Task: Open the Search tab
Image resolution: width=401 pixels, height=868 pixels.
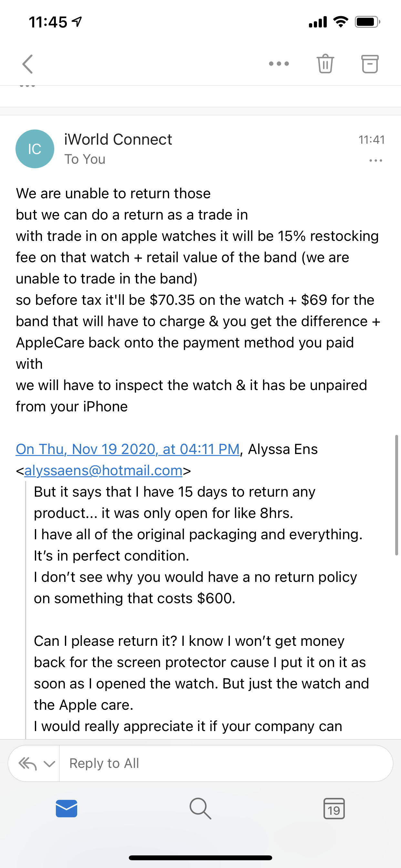Action: click(x=200, y=808)
